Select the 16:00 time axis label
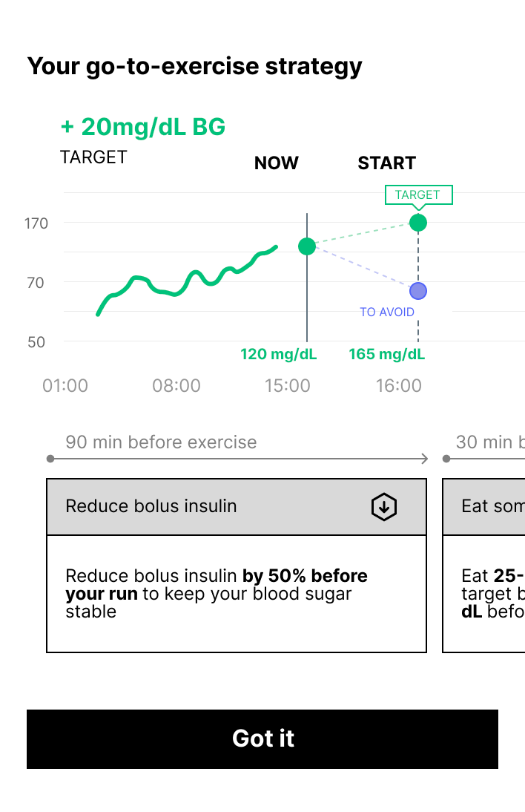 pyautogui.click(x=398, y=386)
